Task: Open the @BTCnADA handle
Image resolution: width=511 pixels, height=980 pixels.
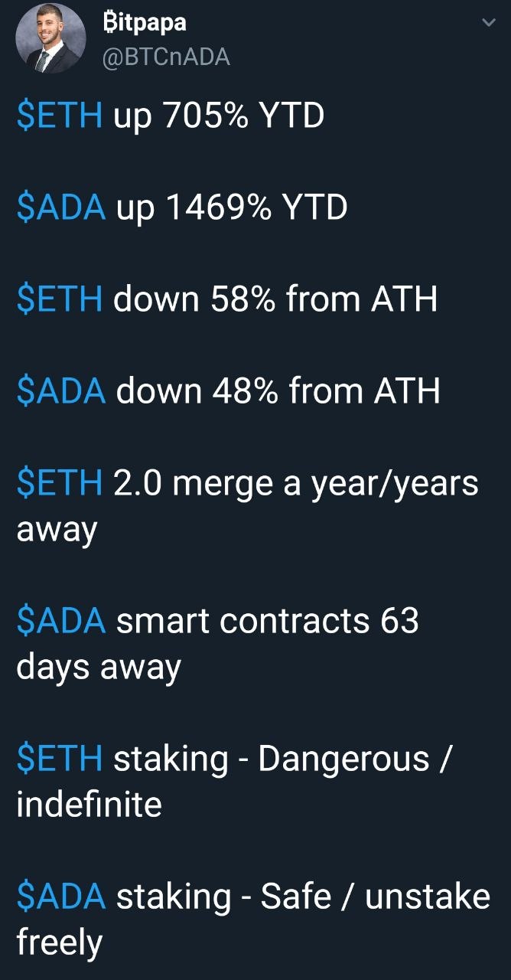Action: (x=166, y=57)
